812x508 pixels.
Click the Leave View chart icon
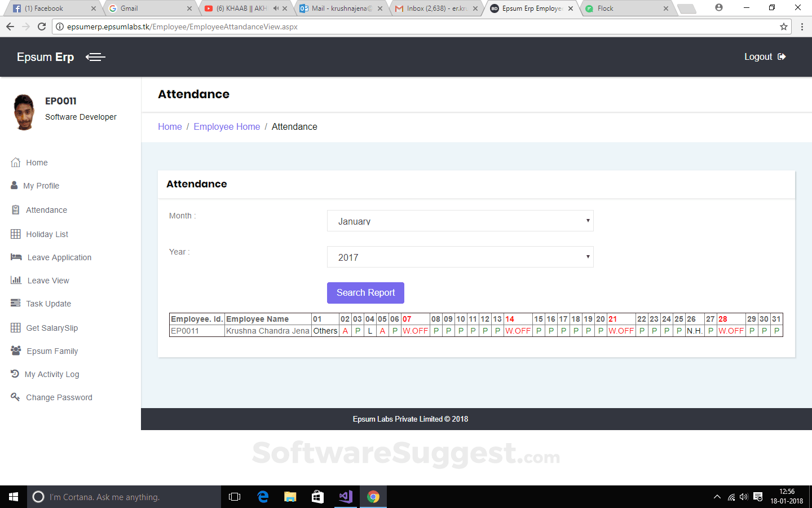pyautogui.click(x=16, y=280)
